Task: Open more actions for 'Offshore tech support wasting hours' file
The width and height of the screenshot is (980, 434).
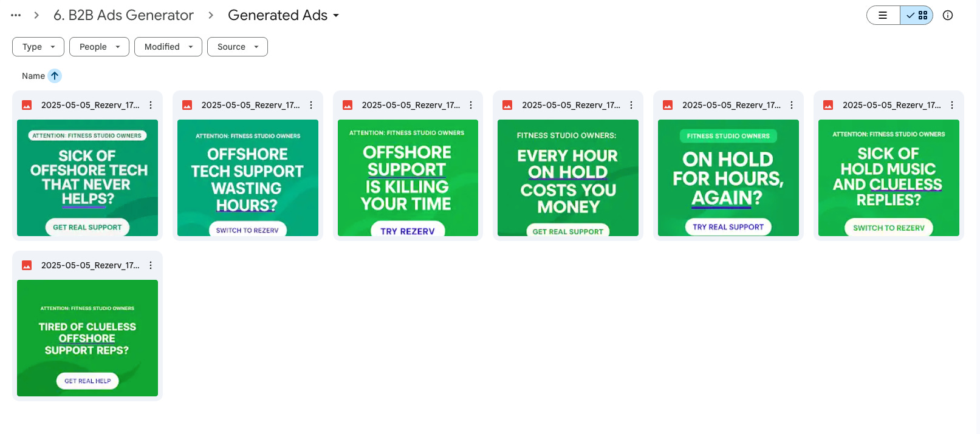Action: [x=311, y=105]
